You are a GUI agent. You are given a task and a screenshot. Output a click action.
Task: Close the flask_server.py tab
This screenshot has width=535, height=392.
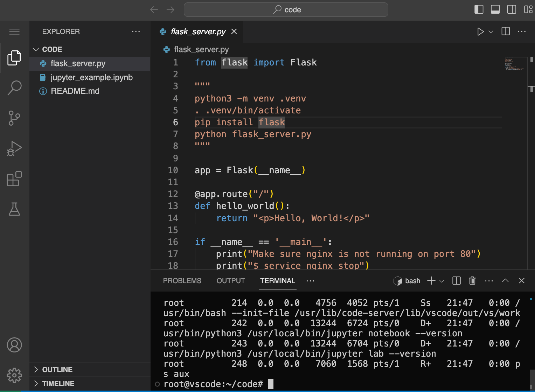point(234,31)
